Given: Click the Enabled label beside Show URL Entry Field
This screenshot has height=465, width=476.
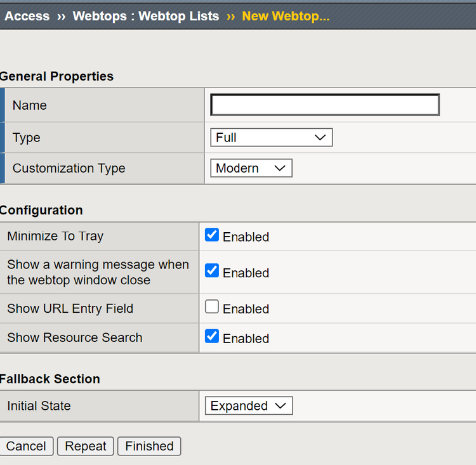Looking at the screenshot, I should click(246, 309).
